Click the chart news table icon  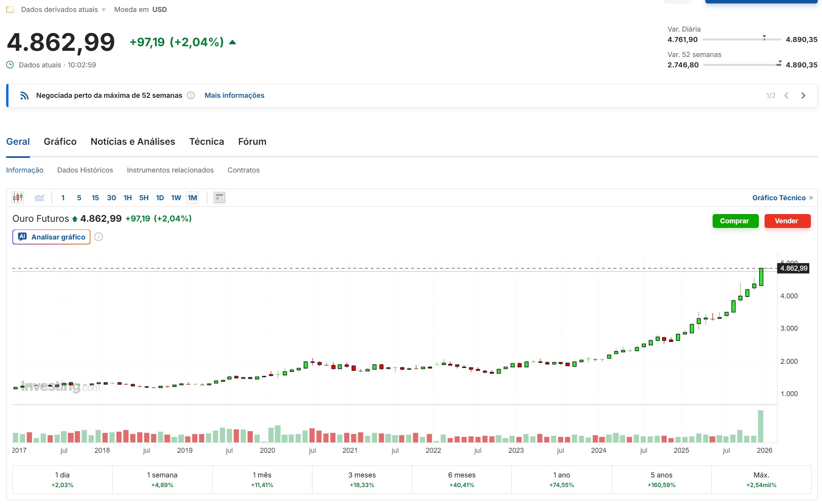point(219,198)
